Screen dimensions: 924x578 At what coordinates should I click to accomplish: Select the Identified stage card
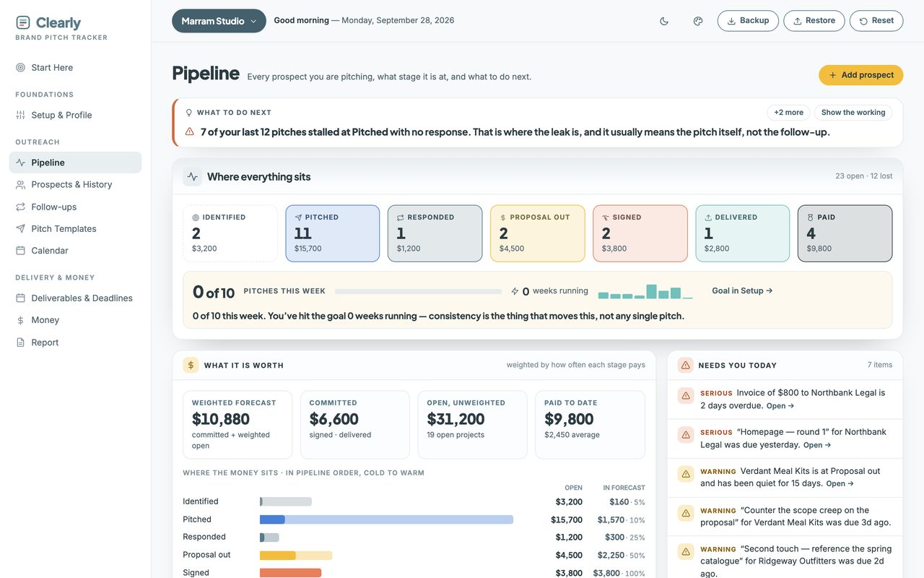[x=230, y=233]
